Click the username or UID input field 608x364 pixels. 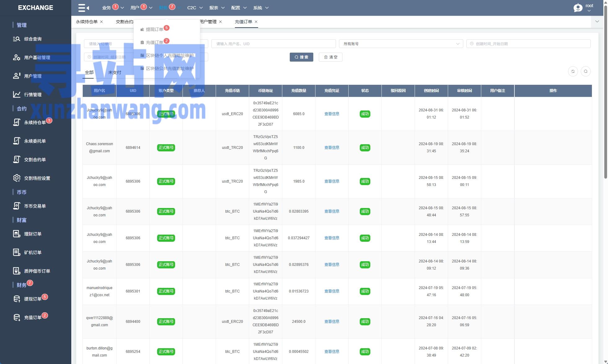(x=274, y=44)
